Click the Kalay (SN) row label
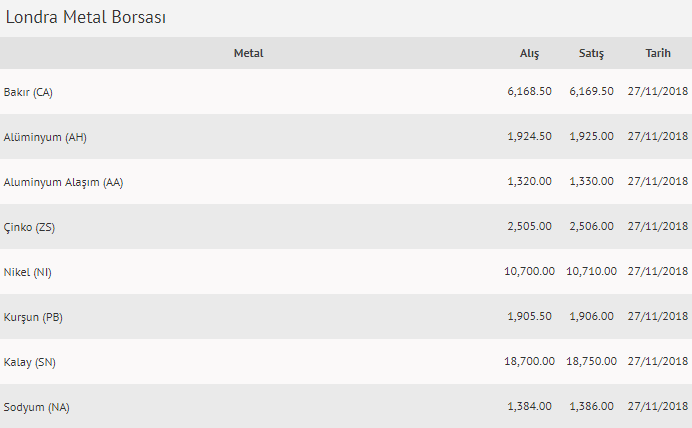 pyautogui.click(x=30, y=362)
